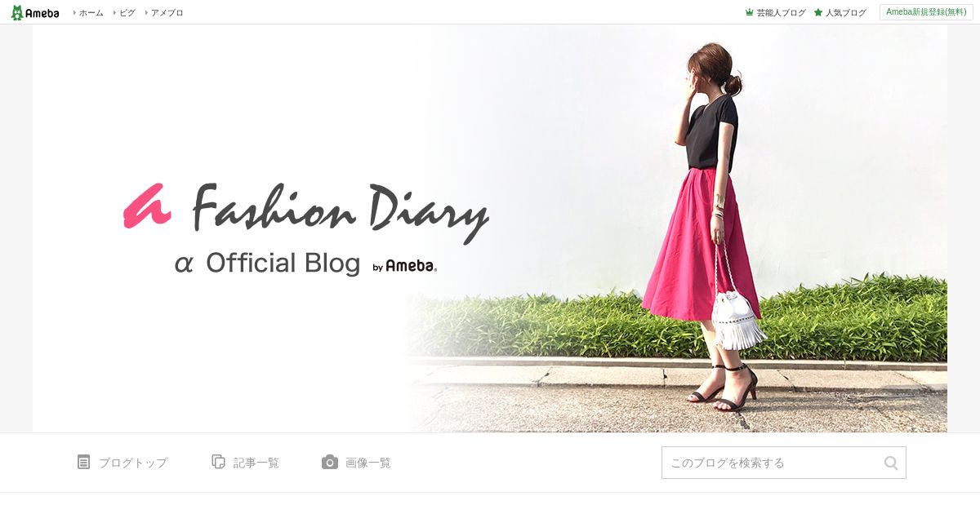Open the ホーム link
Viewport: 980px width, 514px height.
91,13
